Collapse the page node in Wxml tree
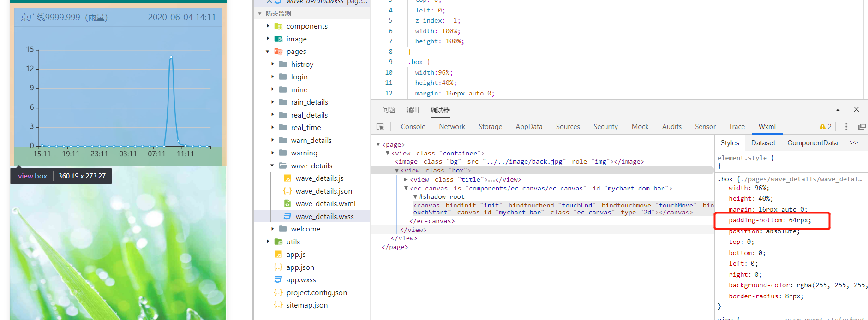Image resolution: width=868 pixels, height=320 pixels. tap(378, 145)
